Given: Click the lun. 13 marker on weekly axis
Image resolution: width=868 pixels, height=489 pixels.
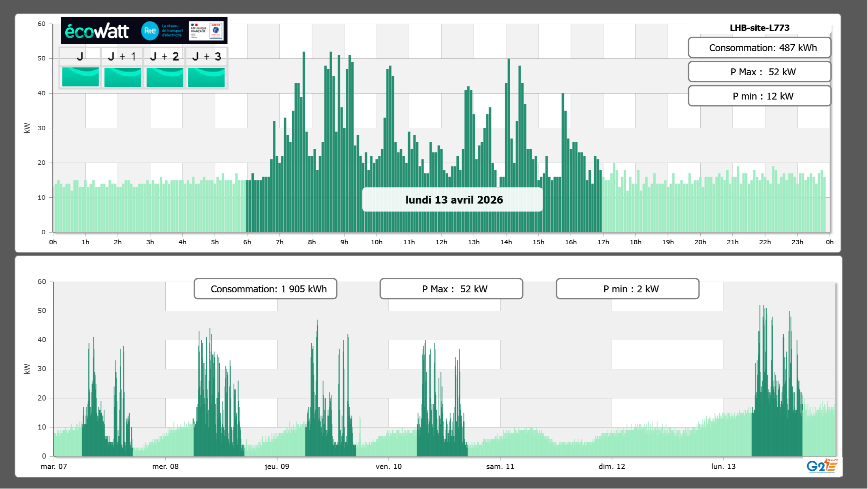Looking at the screenshot, I should pos(723,467).
